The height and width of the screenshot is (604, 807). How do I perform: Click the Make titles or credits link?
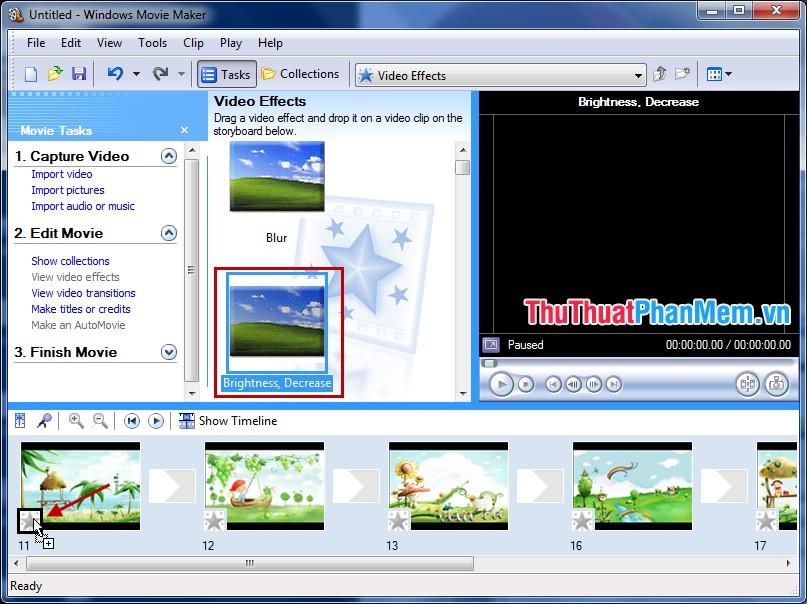click(x=80, y=309)
